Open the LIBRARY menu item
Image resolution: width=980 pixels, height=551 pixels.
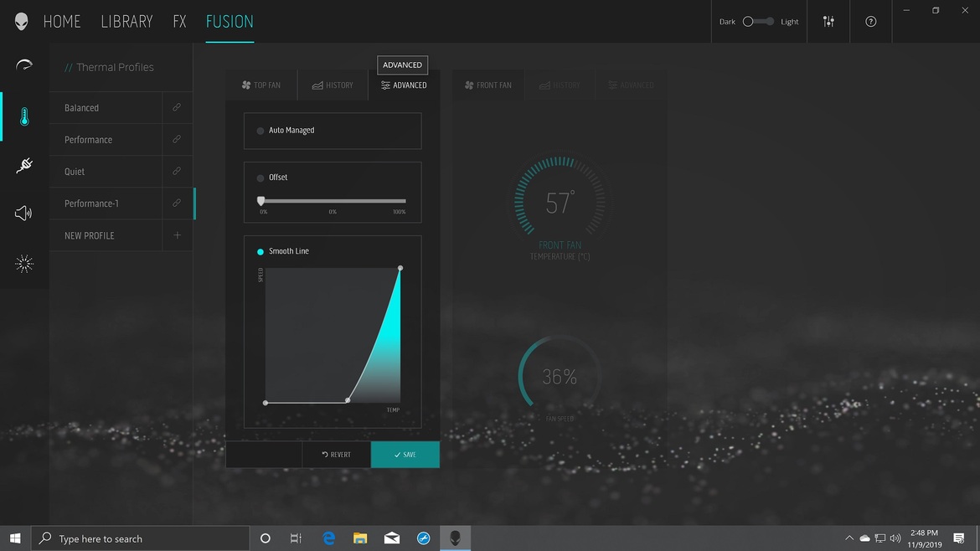click(126, 22)
